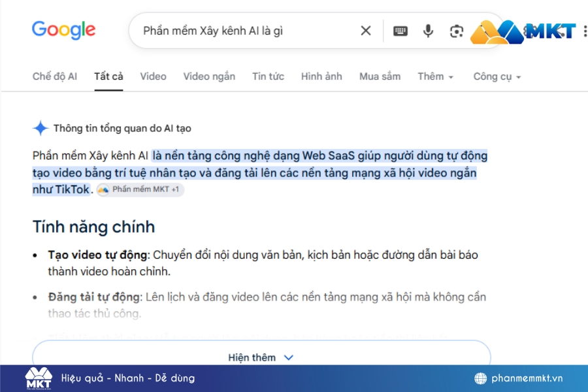Open the Công cụ dropdown

[x=497, y=77]
